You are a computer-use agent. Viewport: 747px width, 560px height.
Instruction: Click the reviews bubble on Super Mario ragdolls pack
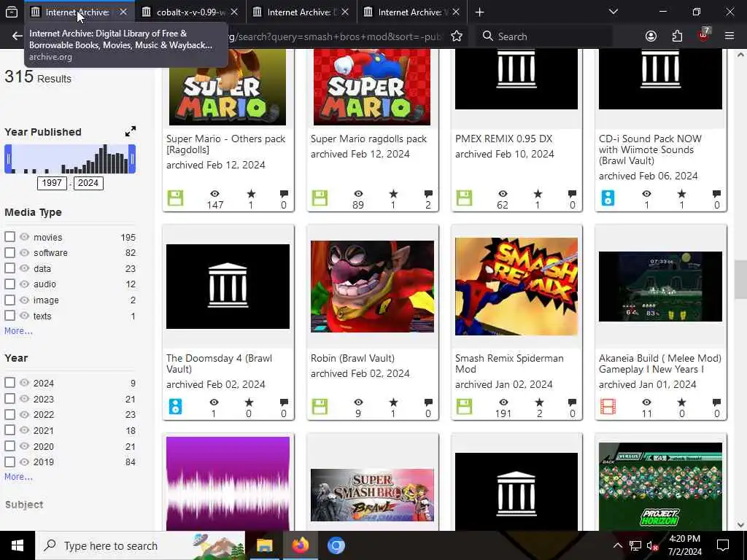pos(428,193)
